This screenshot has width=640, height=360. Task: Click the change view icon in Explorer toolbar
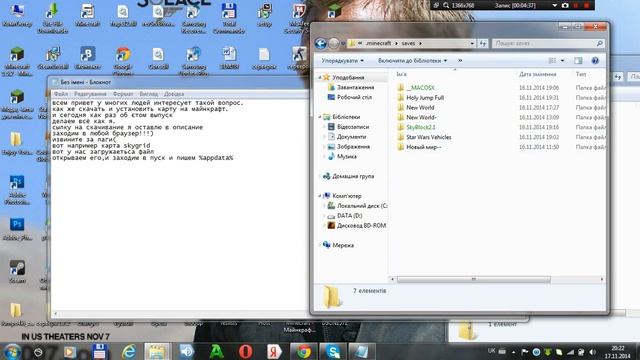[x=552, y=60]
